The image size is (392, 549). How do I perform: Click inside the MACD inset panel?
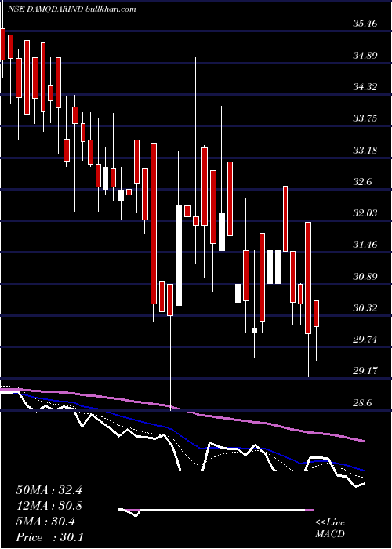(x=216, y=510)
